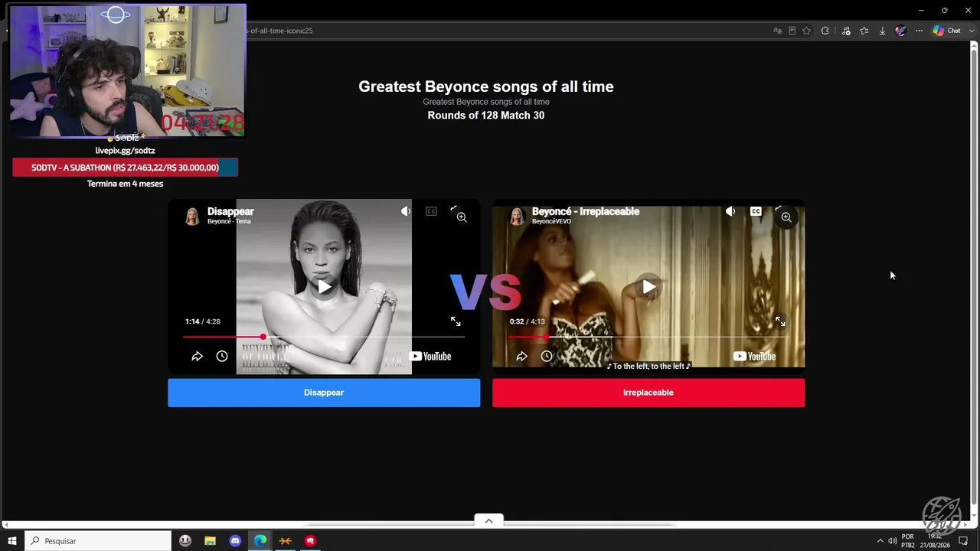Bookmark this page with the star icon

coord(806,31)
